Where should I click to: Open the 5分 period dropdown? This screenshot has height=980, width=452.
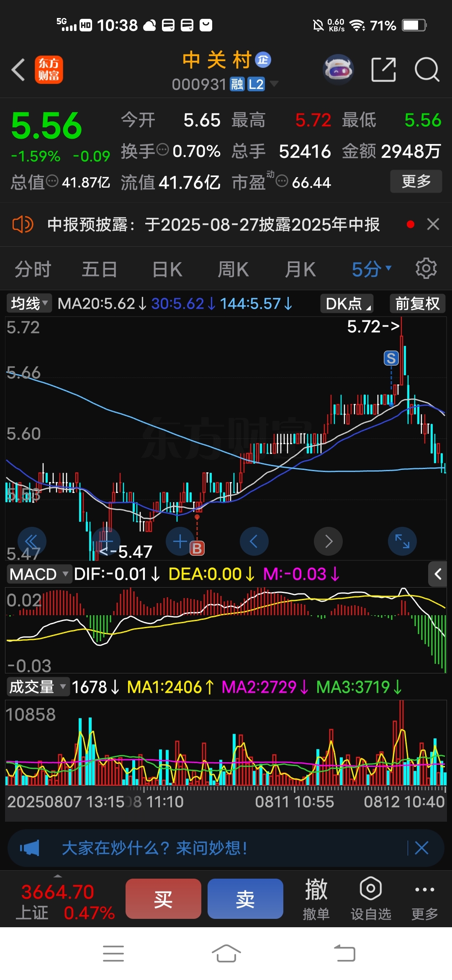pos(372,269)
